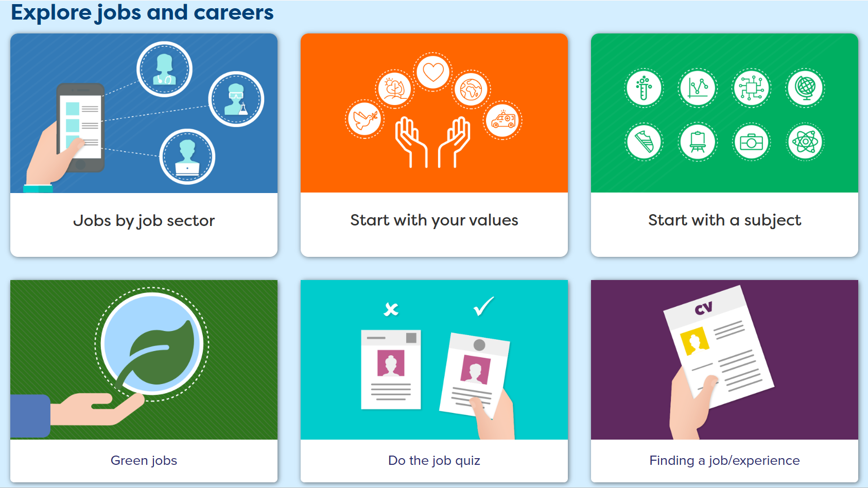
Task: Open the Jobs by job sector link
Action: 144,221
